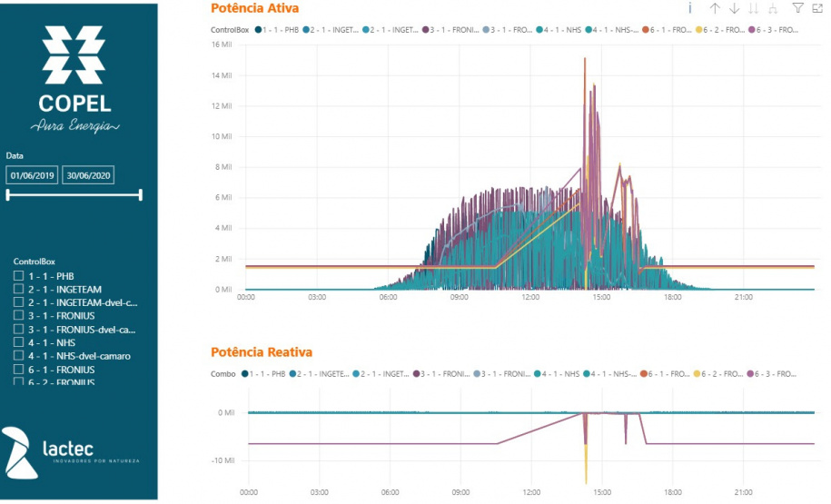Click the info icon above the chart

click(x=690, y=8)
